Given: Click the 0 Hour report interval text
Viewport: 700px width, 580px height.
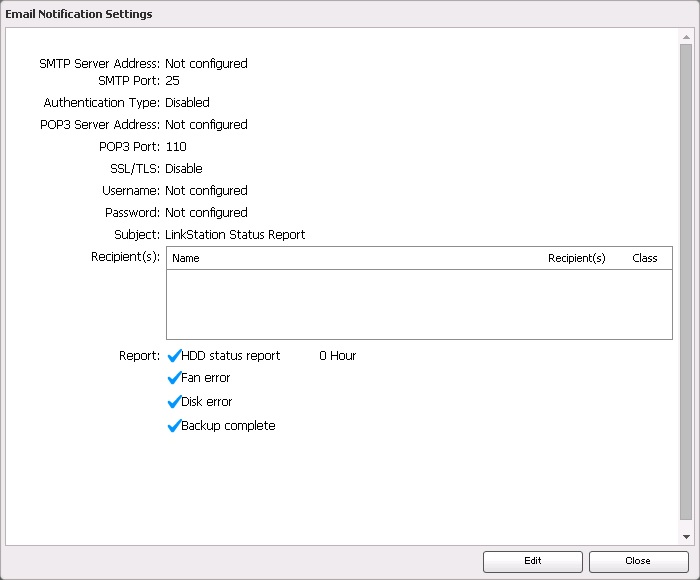Looking at the screenshot, I should point(337,356).
